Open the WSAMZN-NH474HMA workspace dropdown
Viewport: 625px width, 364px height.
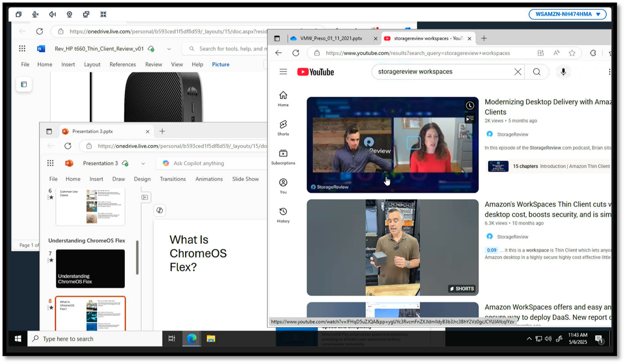[567, 14]
